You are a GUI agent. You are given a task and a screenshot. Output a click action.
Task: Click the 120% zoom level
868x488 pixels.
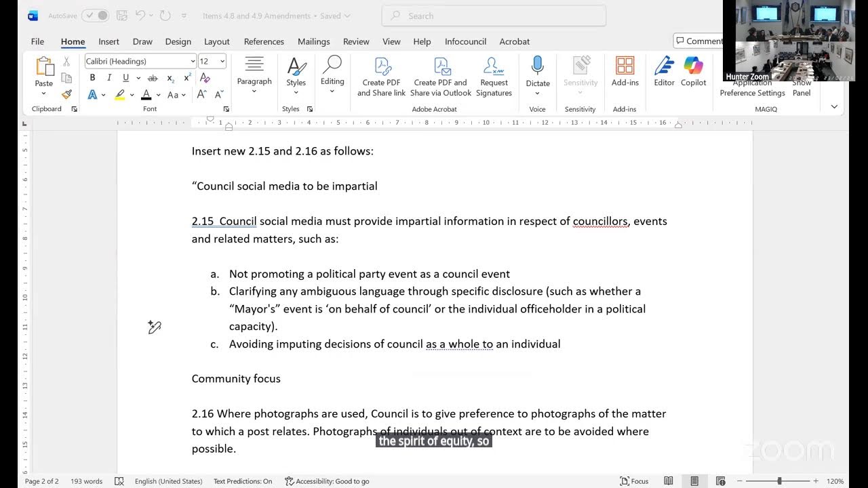click(x=835, y=481)
